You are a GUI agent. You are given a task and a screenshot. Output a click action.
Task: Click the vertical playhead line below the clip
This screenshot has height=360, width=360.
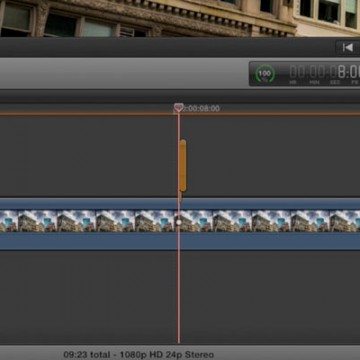179,297
